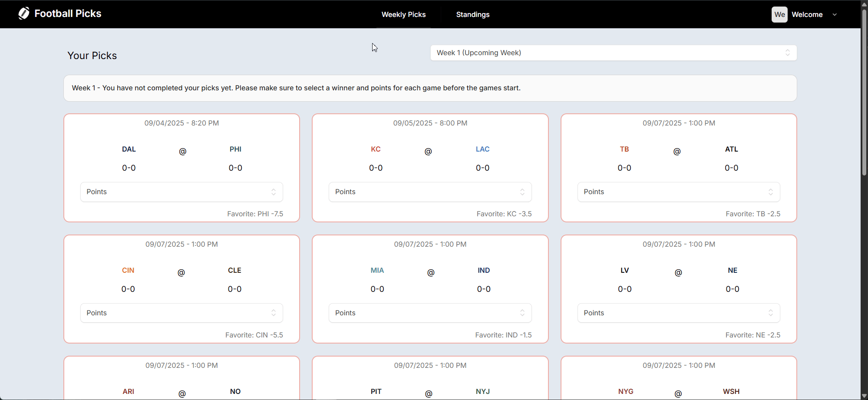This screenshot has width=868, height=400.
Task: Click the Football Picks title link
Action: (68, 13)
